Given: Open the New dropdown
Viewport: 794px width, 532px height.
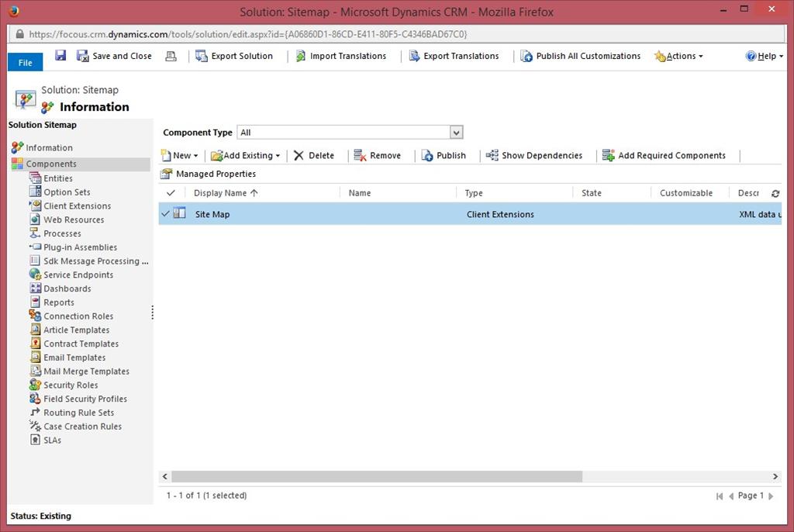Looking at the screenshot, I should pos(179,156).
